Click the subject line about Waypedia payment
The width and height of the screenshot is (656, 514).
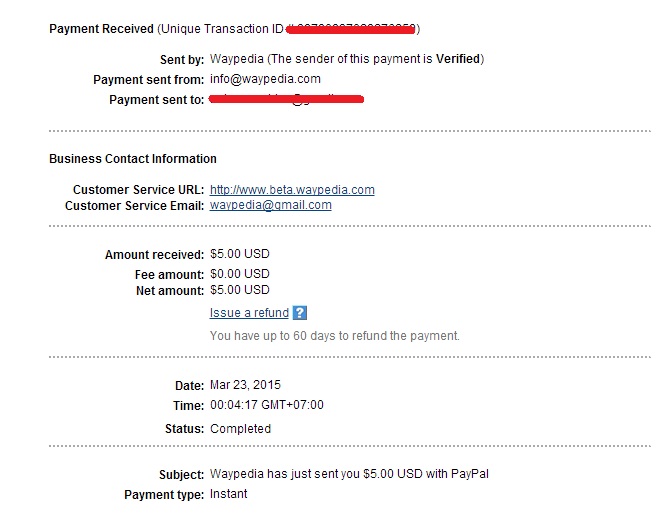click(349, 474)
